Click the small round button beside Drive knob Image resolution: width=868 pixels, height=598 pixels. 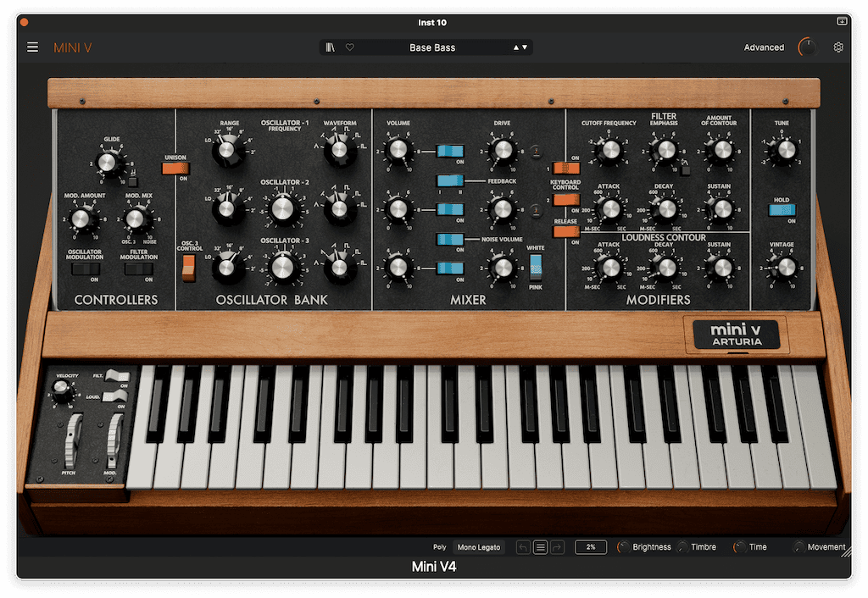[536, 152]
